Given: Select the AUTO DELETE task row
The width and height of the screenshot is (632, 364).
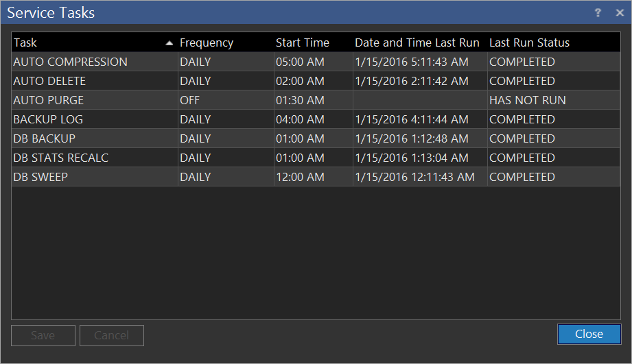Looking at the screenshot, I should (x=49, y=81).
